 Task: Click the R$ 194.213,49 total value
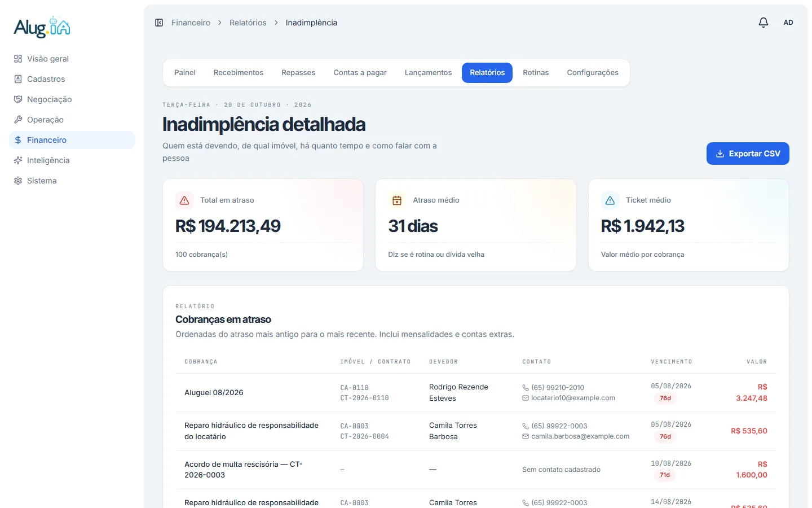tap(228, 226)
